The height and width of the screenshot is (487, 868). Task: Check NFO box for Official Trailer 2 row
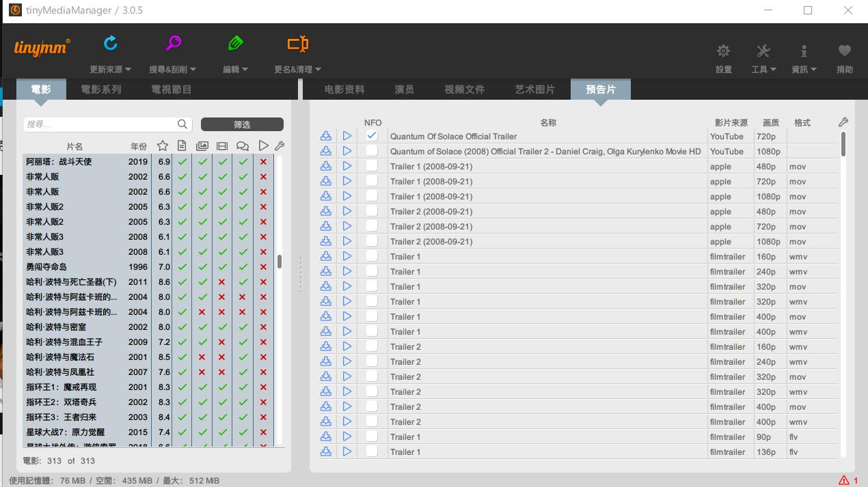coord(372,151)
